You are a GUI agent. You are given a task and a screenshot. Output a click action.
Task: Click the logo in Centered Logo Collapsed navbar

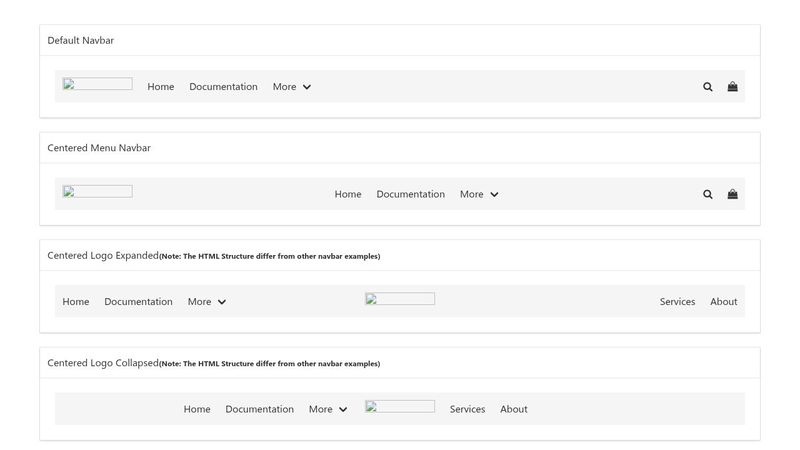click(x=399, y=406)
